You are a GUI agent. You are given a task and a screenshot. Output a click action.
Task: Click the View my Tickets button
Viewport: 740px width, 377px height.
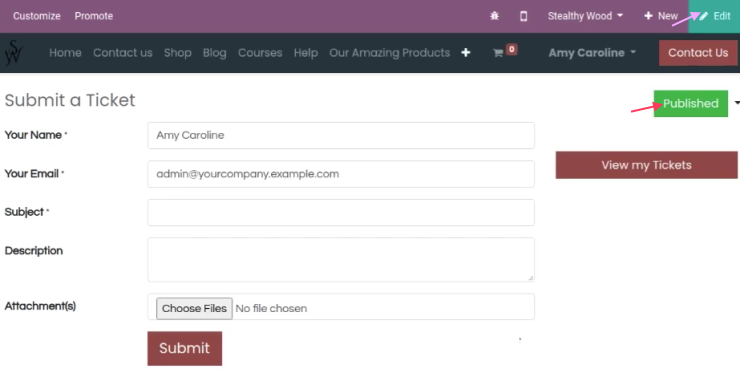pyautogui.click(x=646, y=165)
